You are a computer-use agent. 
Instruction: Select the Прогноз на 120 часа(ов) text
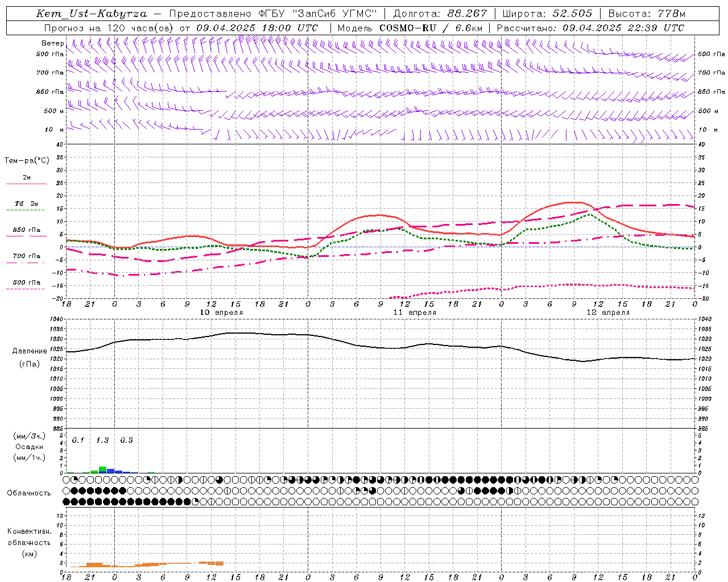pyautogui.click(x=109, y=28)
